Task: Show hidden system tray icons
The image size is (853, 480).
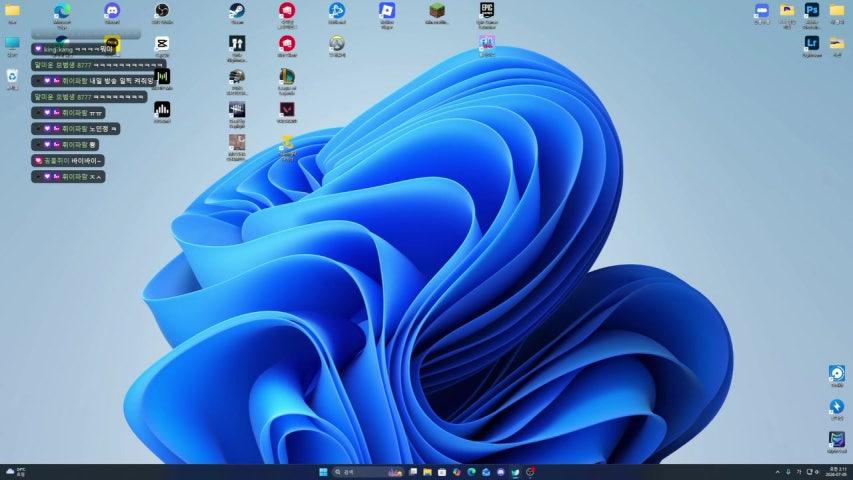Action: click(777, 472)
